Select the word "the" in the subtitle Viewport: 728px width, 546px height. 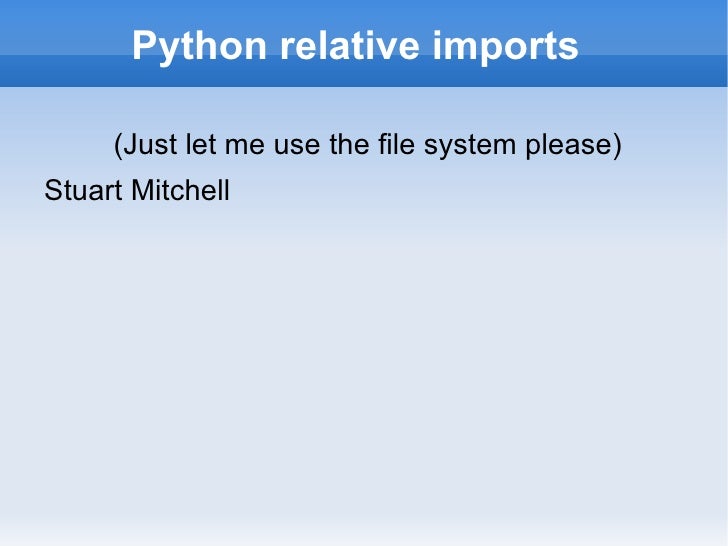click(349, 144)
